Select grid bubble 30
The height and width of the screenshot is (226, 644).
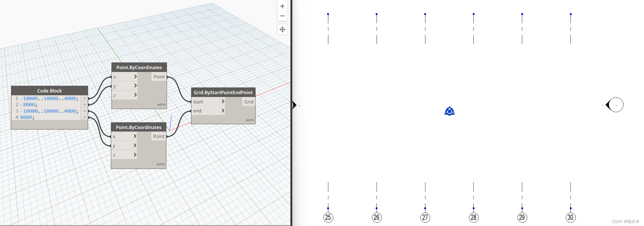[571, 217]
